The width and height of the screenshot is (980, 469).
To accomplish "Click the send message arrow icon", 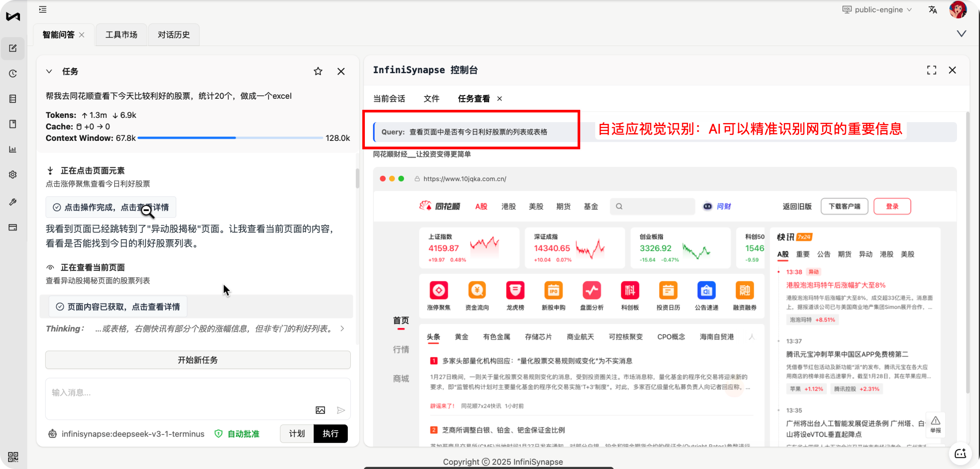I will tap(341, 410).
